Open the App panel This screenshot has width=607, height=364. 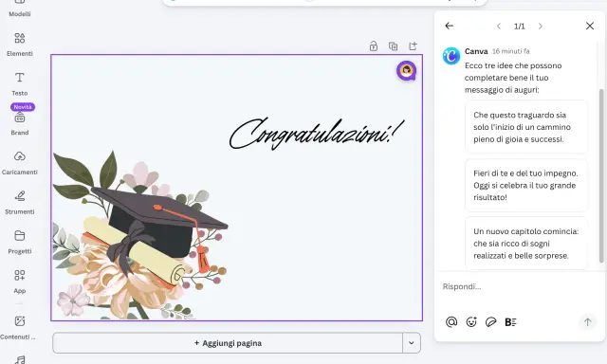point(19,282)
